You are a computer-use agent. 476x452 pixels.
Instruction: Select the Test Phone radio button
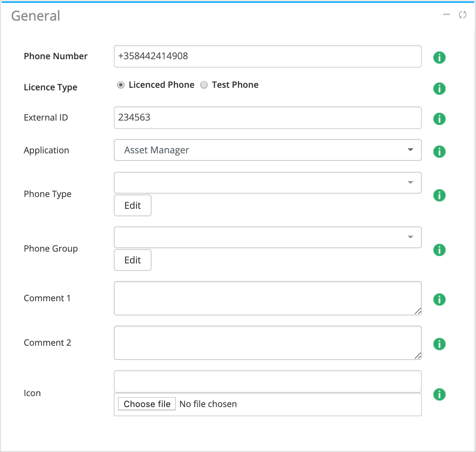tap(204, 85)
